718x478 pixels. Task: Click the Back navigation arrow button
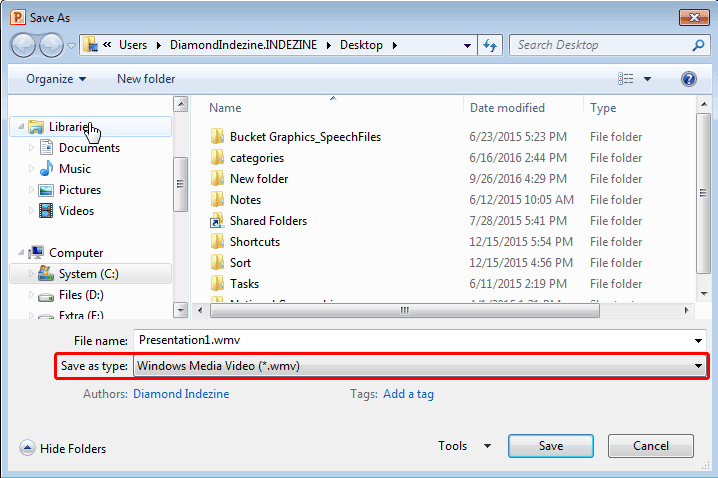click(23, 45)
